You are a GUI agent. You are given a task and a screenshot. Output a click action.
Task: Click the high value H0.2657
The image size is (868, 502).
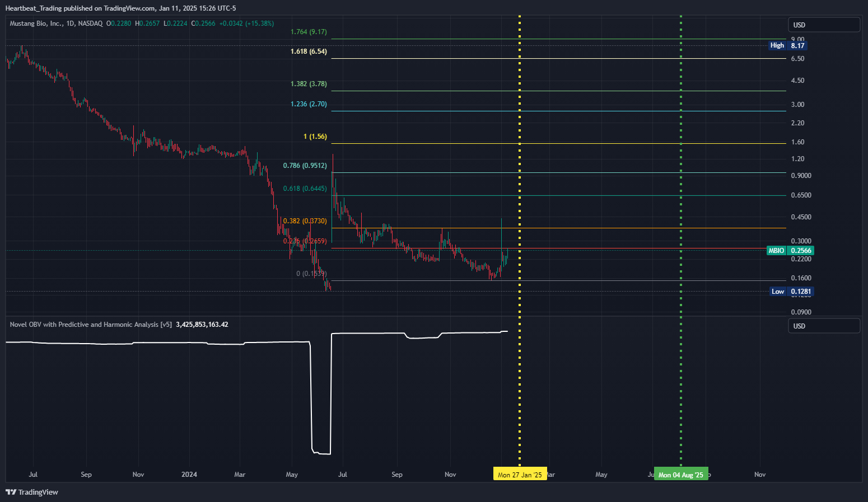click(x=147, y=24)
